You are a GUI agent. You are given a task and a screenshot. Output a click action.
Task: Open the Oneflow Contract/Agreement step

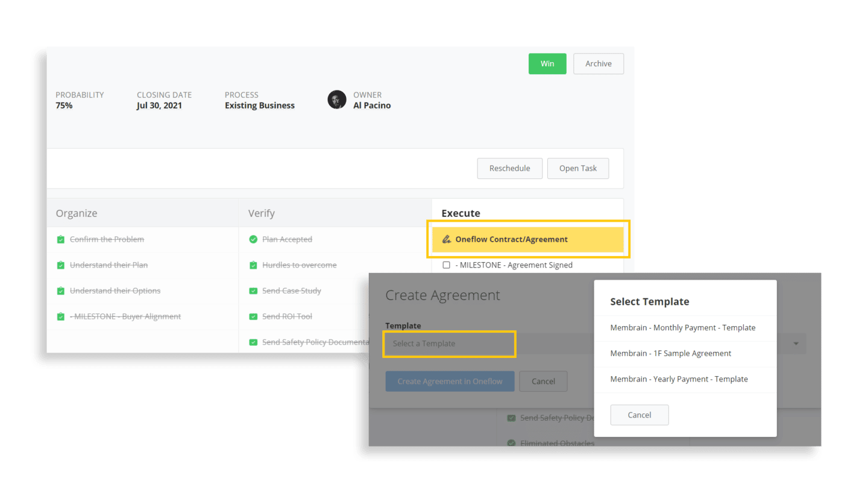(528, 239)
